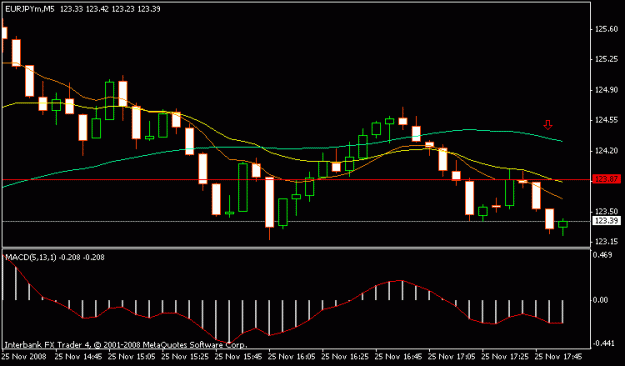Click the current price label 123.39

pos(606,221)
